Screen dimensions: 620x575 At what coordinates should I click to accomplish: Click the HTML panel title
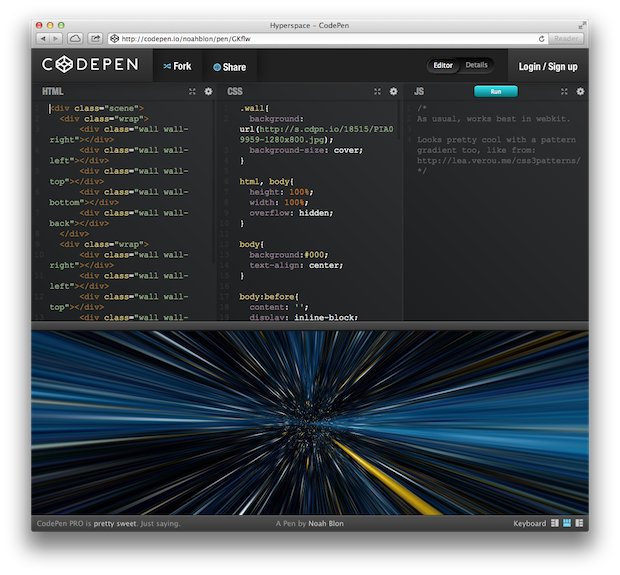click(x=53, y=91)
